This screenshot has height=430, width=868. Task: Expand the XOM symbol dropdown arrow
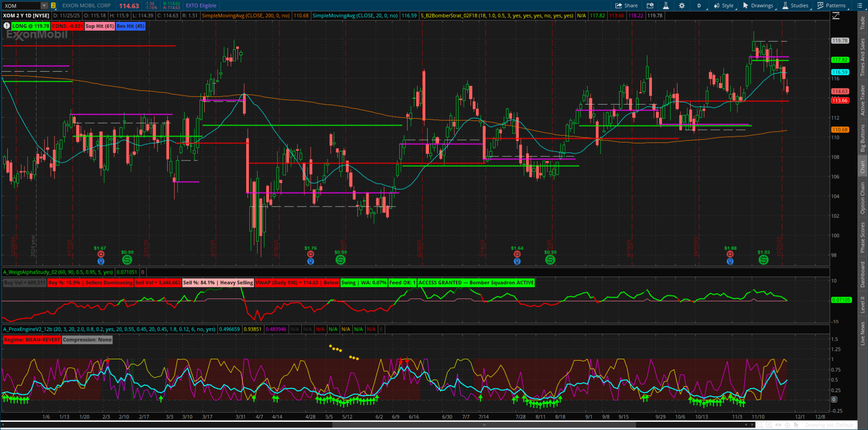(x=44, y=5)
